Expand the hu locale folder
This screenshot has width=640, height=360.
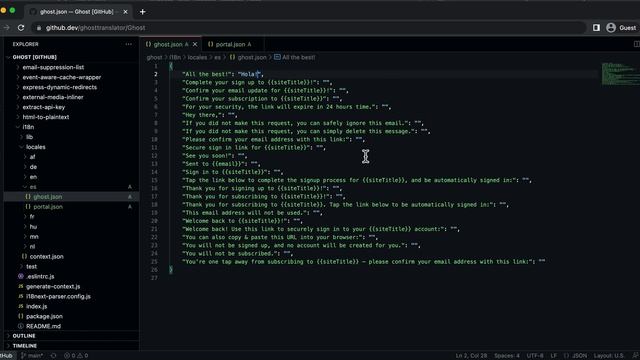click(x=33, y=227)
